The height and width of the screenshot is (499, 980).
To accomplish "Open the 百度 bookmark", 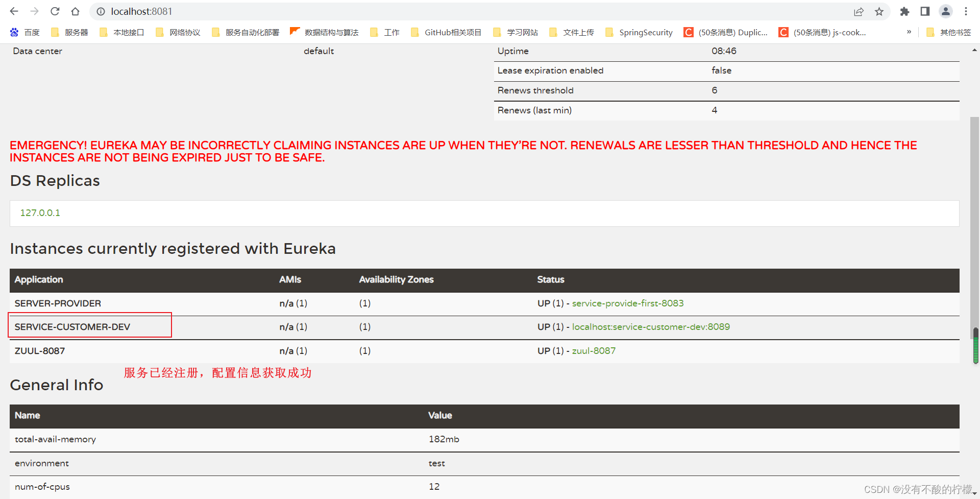I will [24, 32].
